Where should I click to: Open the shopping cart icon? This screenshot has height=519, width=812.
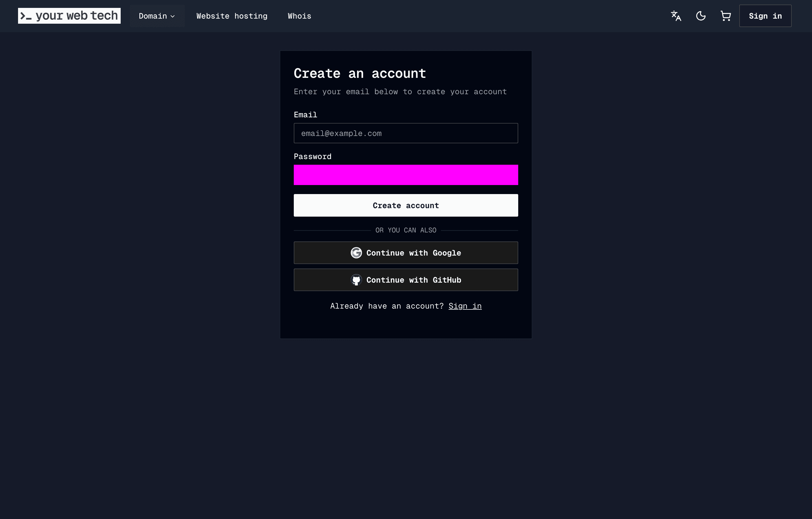pos(725,16)
